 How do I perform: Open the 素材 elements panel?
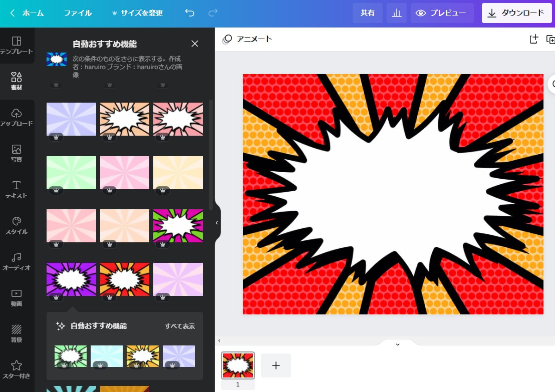pyautogui.click(x=17, y=81)
